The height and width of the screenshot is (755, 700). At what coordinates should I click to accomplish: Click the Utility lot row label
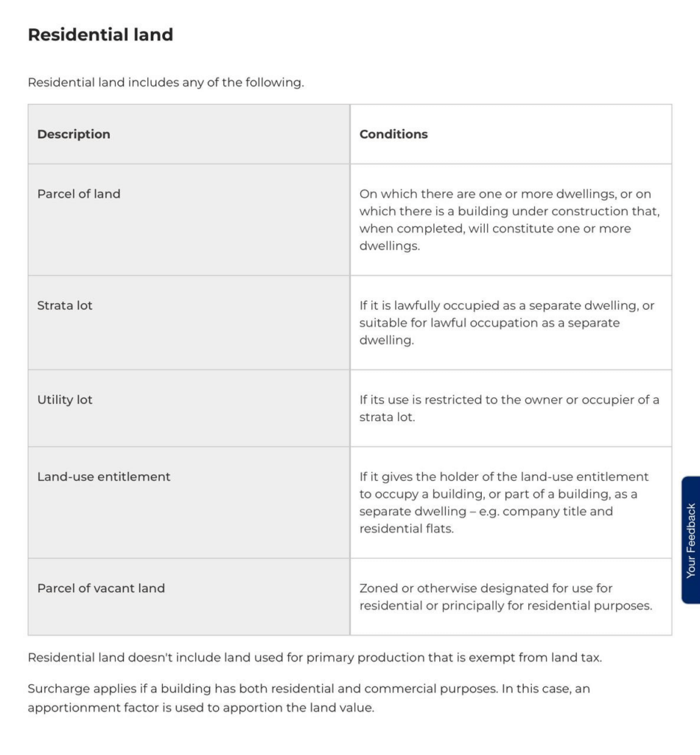(x=65, y=400)
